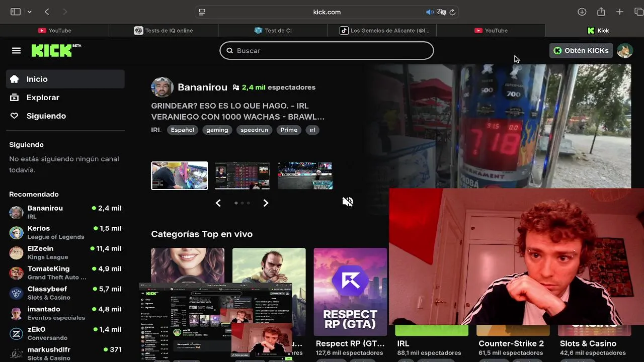Open a new Safari tab

(x=620, y=12)
